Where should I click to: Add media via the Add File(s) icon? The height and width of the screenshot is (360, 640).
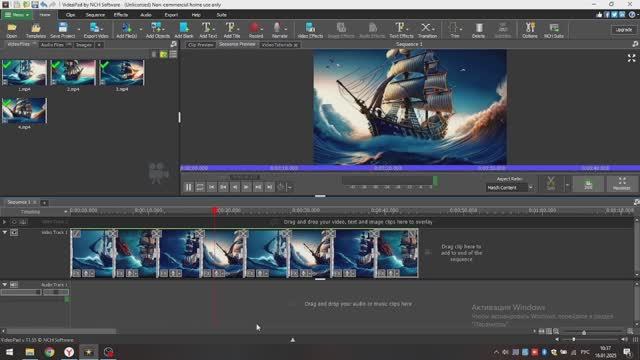[x=127, y=30]
